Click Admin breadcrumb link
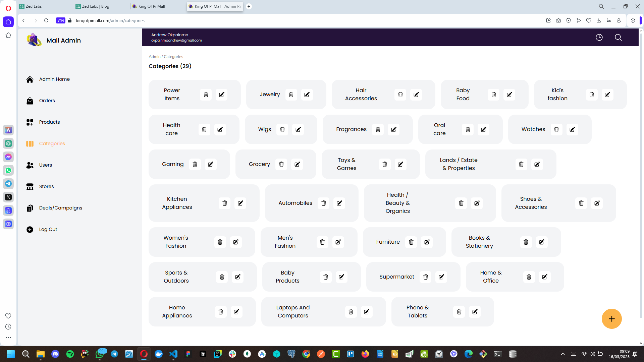This screenshot has height=362, width=644. 155,57
